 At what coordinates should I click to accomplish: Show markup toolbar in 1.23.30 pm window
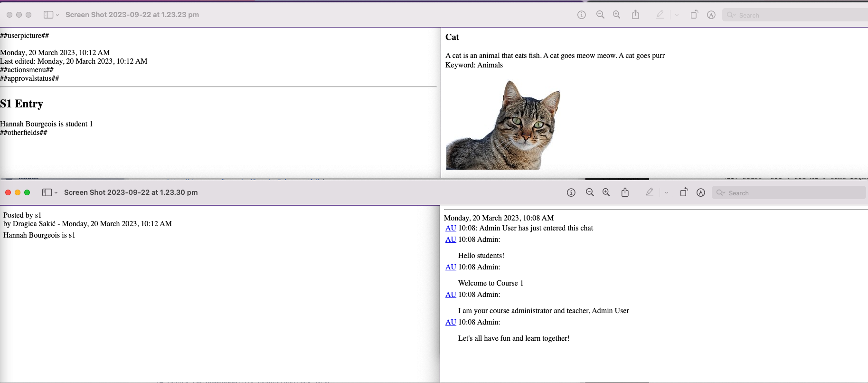click(x=700, y=192)
